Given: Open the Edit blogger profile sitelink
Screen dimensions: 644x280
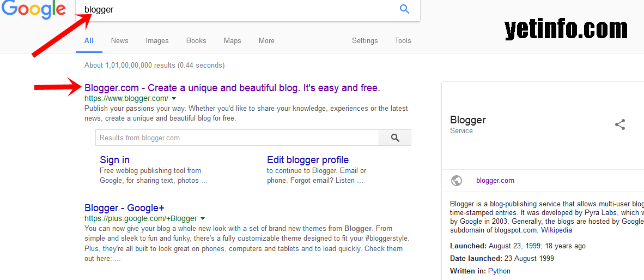Looking at the screenshot, I should [x=308, y=160].
